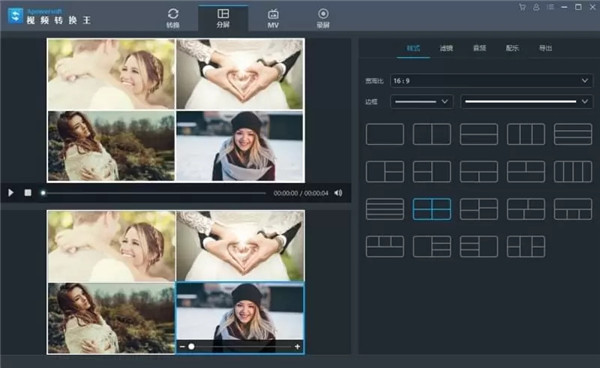Select the single full-frame layout

(x=385, y=134)
